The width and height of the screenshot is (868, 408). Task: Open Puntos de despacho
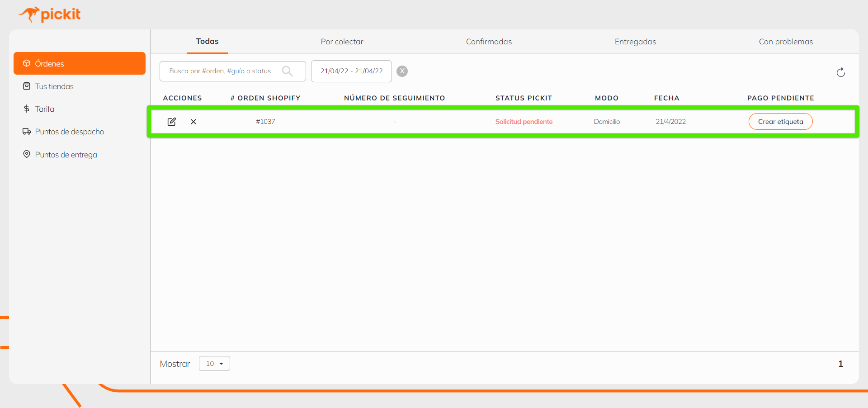(x=69, y=132)
